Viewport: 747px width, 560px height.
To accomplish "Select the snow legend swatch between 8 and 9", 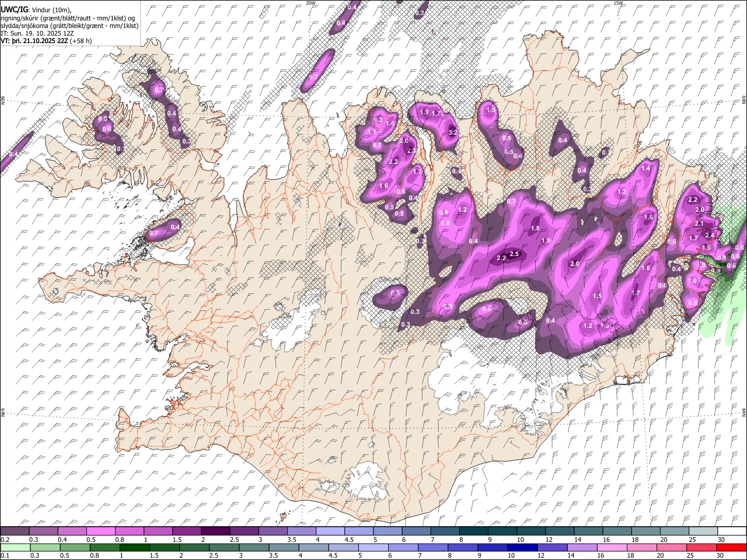I will [473, 531].
